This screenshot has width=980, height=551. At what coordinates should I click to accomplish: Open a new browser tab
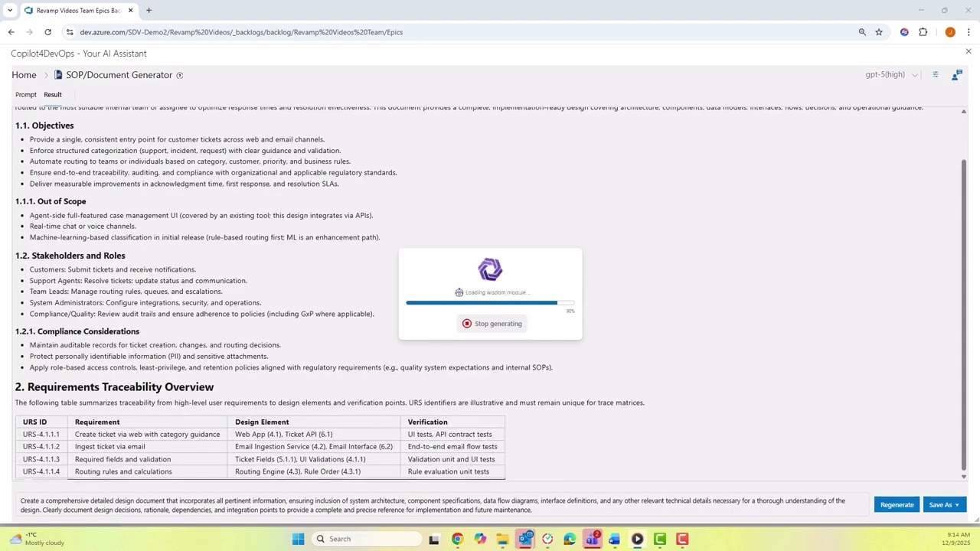(x=149, y=11)
